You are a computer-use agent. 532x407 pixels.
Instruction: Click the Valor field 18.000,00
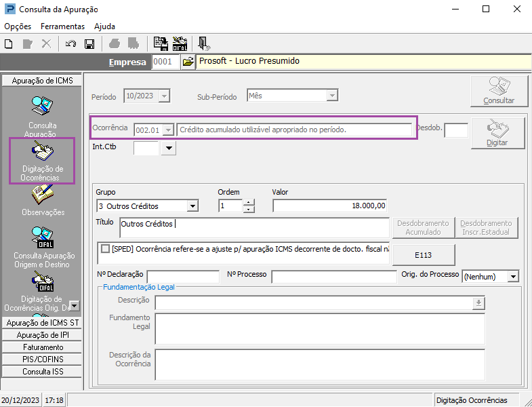(x=330, y=206)
